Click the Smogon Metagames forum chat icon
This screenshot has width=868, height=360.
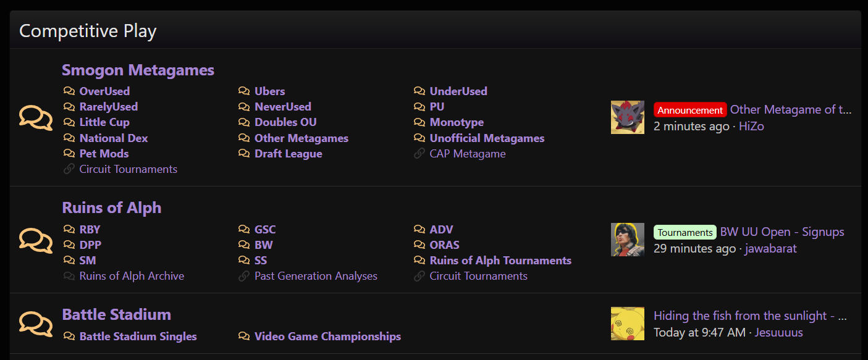click(36, 117)
